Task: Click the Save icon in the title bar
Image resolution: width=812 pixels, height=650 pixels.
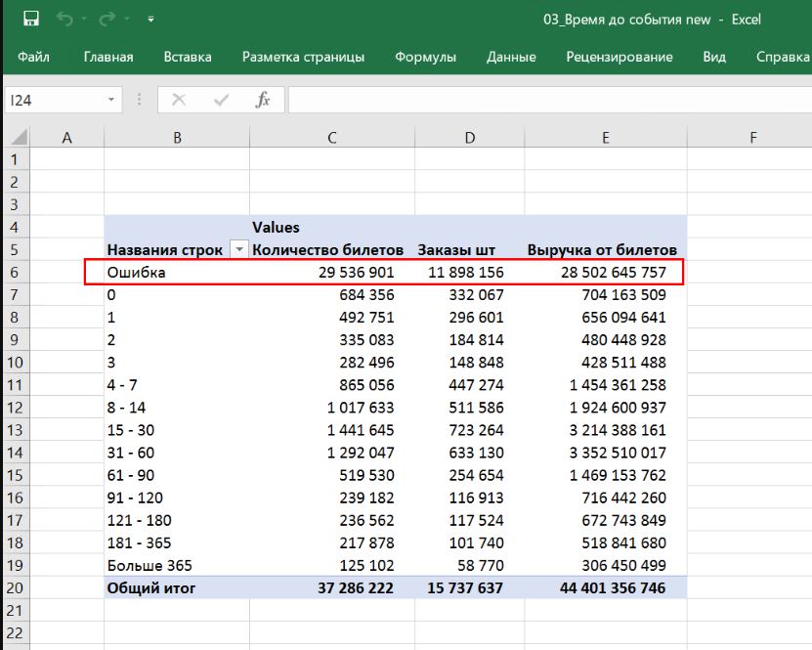Action: [30, 19]
